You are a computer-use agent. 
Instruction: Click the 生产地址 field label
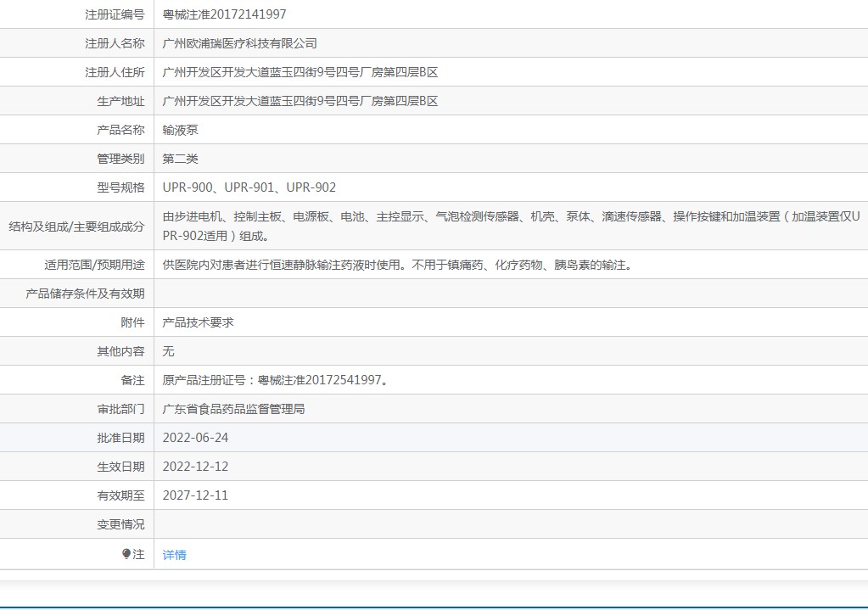pyautogui.click(x=120, y=101)
